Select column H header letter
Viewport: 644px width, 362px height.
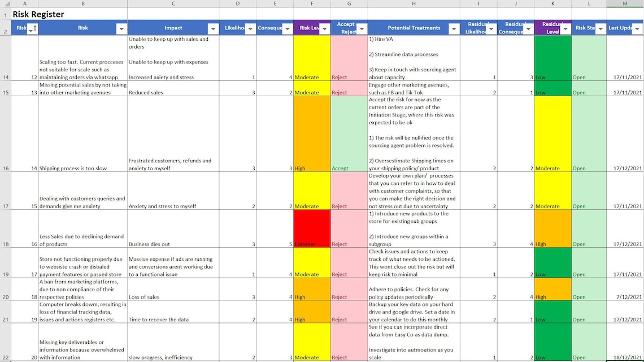point(414,3)
